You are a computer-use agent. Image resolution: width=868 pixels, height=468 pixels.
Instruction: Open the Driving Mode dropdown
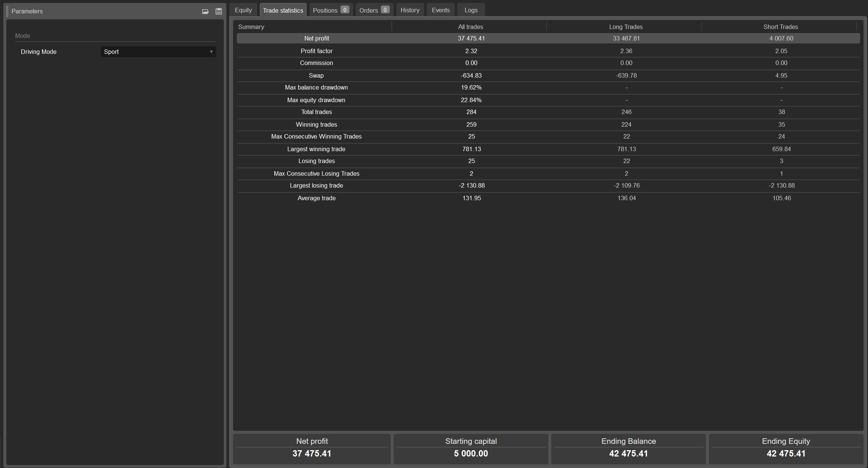[158, 52]
